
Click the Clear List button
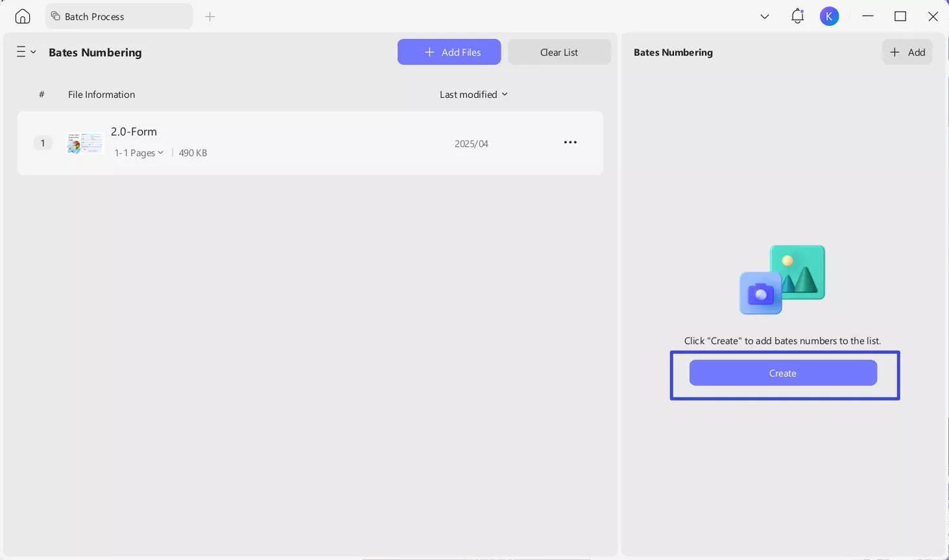pos(559,52)
